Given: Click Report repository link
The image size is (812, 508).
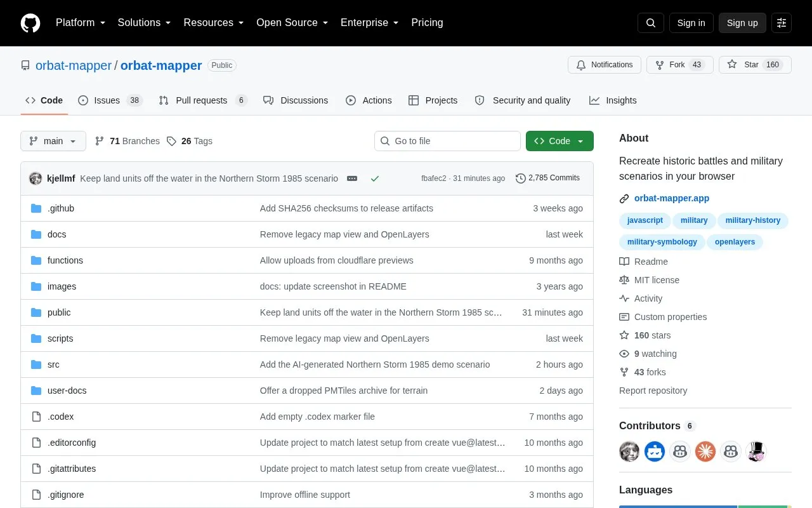Looking at the screenshot, I should pyautogui.click(x=653, y=391).
